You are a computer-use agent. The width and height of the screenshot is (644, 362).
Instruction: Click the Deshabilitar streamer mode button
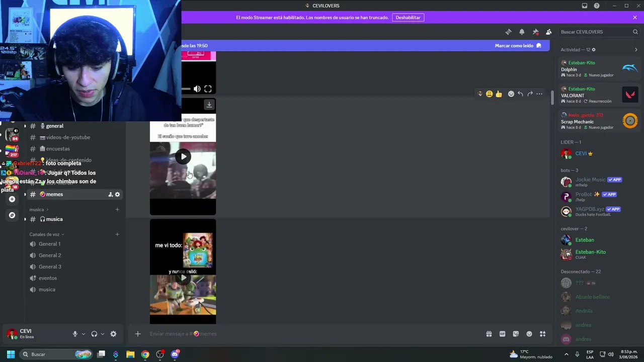coord(408,18)
